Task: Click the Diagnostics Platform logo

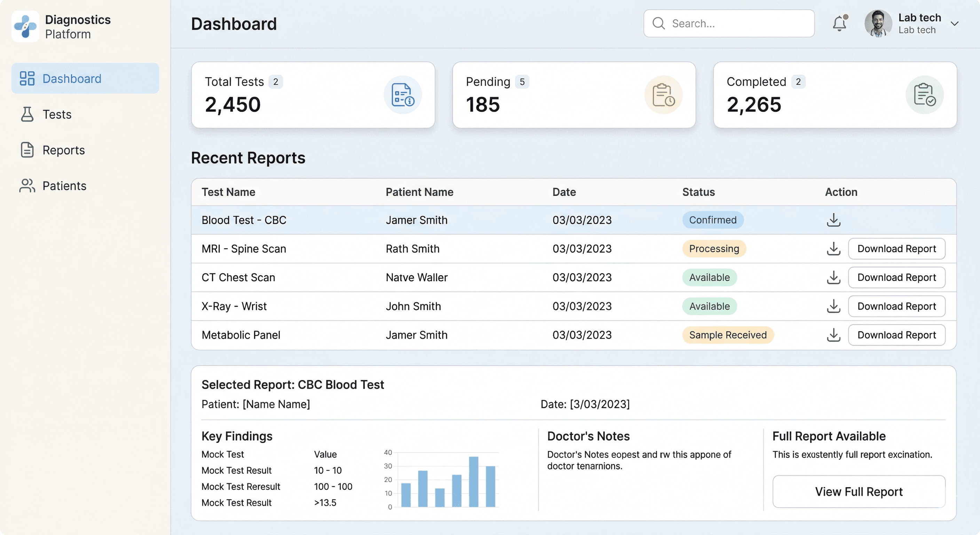Action: [25, 26]
